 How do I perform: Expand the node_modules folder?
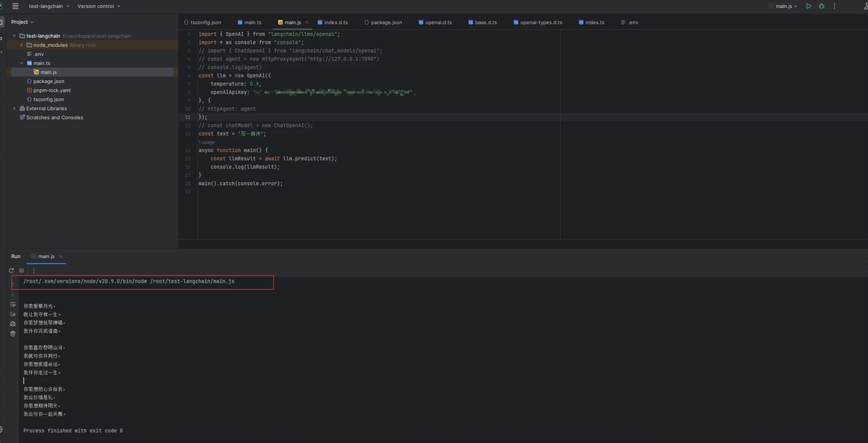click(21, 45)
